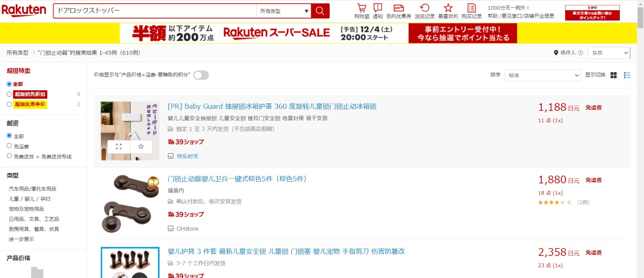Select the 超级优惠半价 filter

point(9,104)
